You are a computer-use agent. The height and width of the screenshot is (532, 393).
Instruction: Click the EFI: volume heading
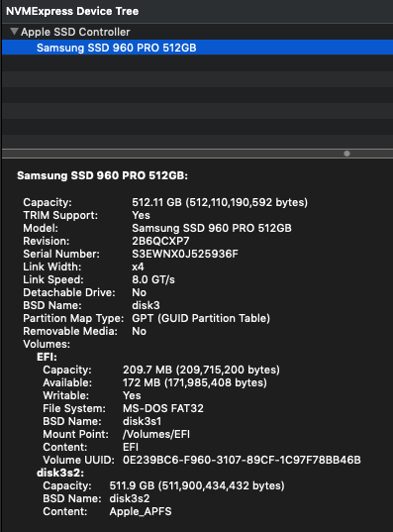(47, 357)
